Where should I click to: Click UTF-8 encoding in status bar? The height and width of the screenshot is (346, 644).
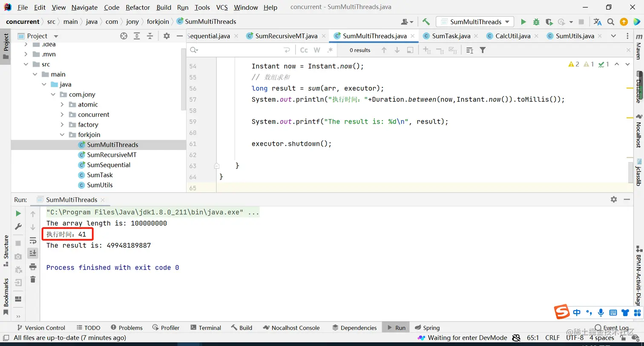(x=575, y=338)
